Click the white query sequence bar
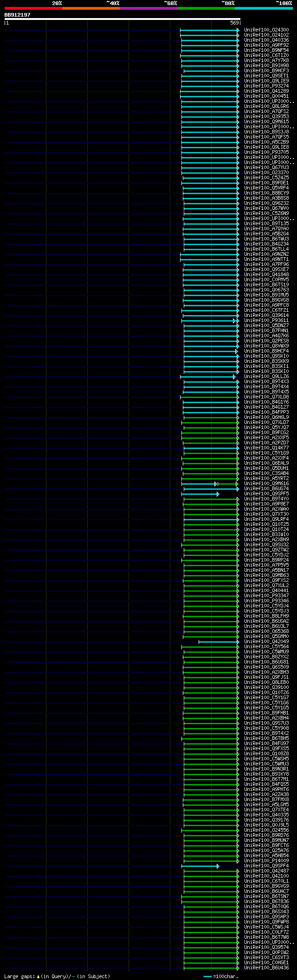The width and height of the screenshot is (297, 980). (123, 19)
